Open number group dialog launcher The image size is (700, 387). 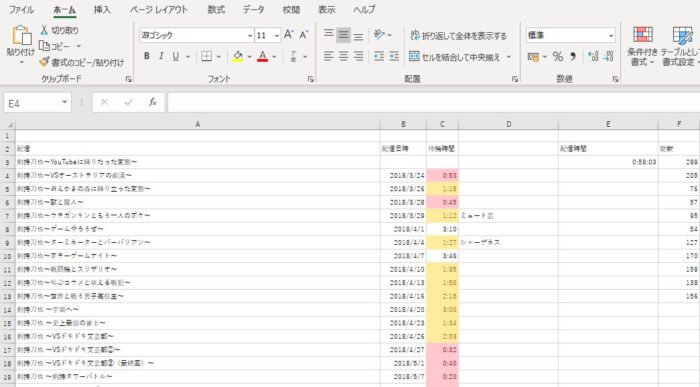tap(615, 79)
